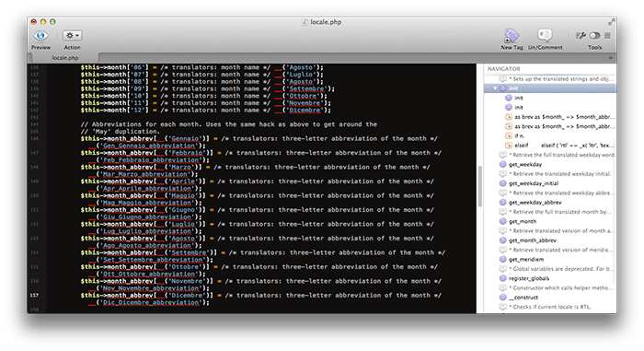Collapse the init item in Navigator
644x351 pixels.
pos(495,88)
